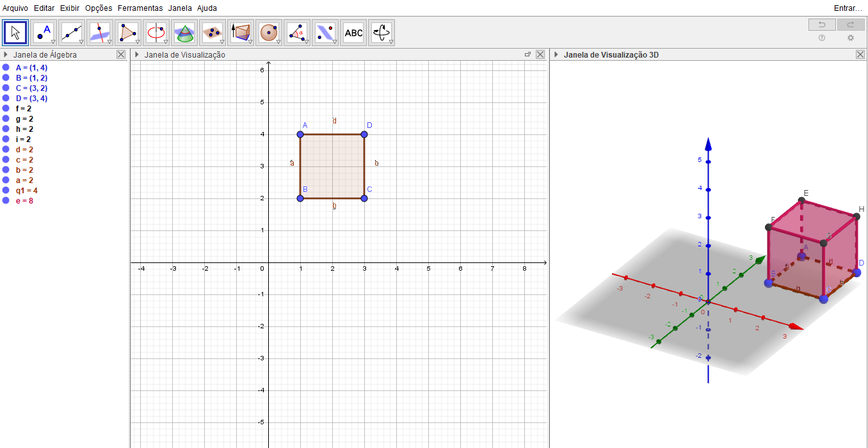
Task: Click point D on the 2D square
Action: (x=364, y=134)
